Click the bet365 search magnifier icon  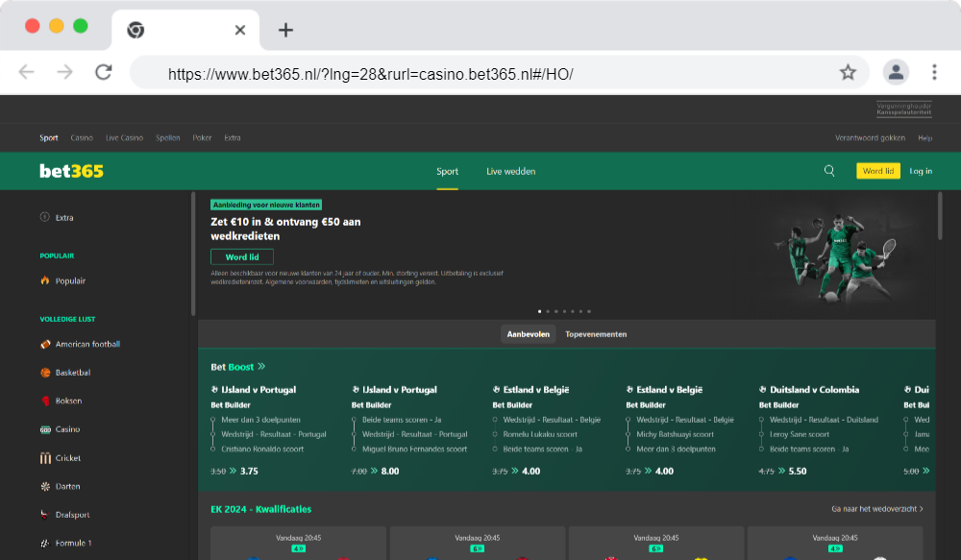(x=829, y=171)
